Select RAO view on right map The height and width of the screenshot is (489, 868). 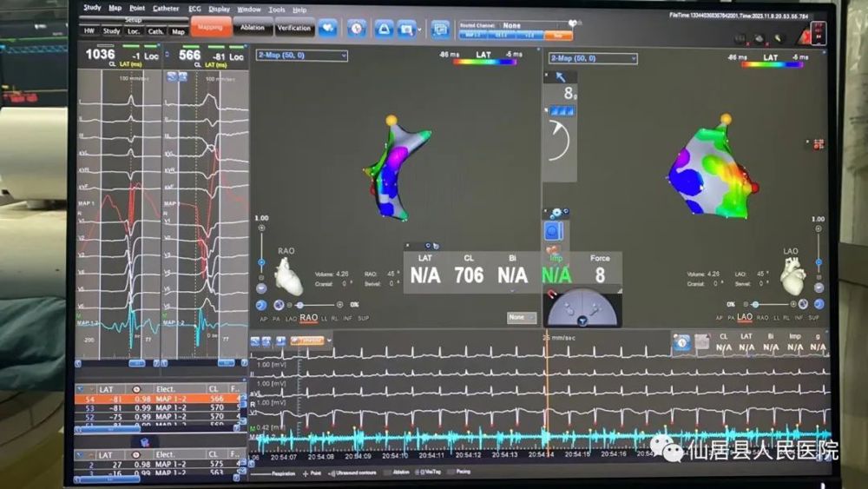[762, 318]
